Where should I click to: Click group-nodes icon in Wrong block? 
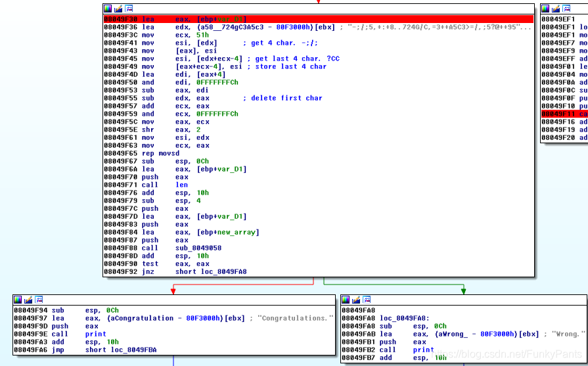tap(367, 299)
